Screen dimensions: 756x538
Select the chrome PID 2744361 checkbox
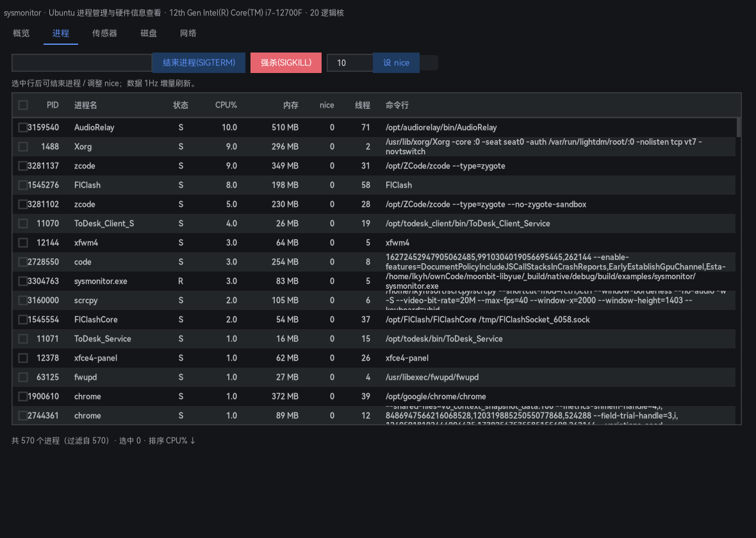coord(22,416)
